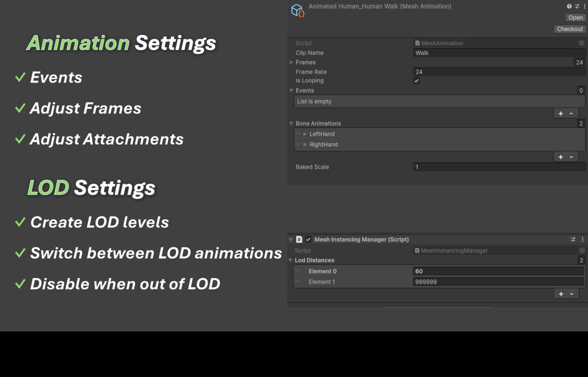Viewport: 588px width, 377px height.
Task: Open the three-dot menu on the asset header
Action: tap(585, 6)
